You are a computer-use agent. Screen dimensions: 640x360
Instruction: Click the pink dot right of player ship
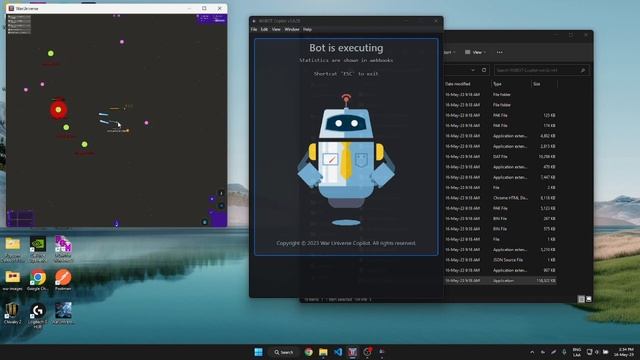[x=147, y=122]
